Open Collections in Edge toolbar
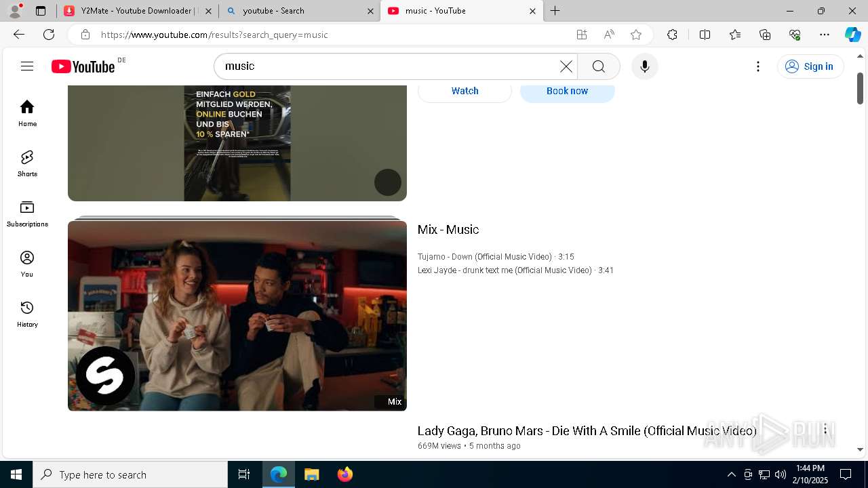 tap(765, 35)
